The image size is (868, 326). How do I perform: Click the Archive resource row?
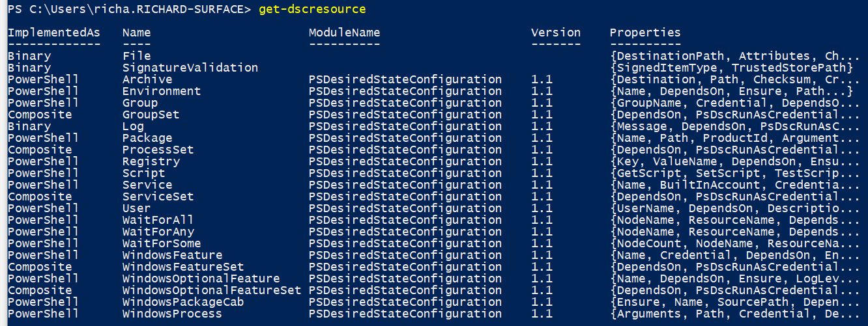pyautogui.click(x=433, y=79)
